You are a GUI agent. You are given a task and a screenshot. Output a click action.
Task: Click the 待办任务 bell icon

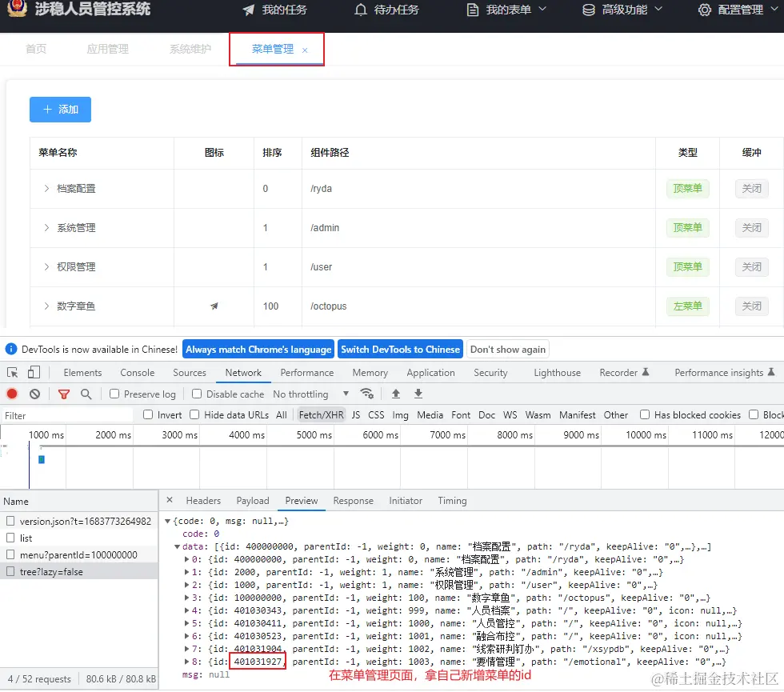click(x=361, y=10)
